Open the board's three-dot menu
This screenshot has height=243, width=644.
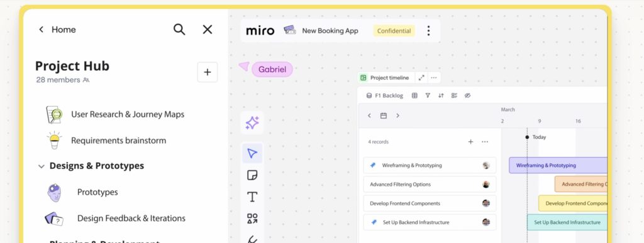point(428,31)
